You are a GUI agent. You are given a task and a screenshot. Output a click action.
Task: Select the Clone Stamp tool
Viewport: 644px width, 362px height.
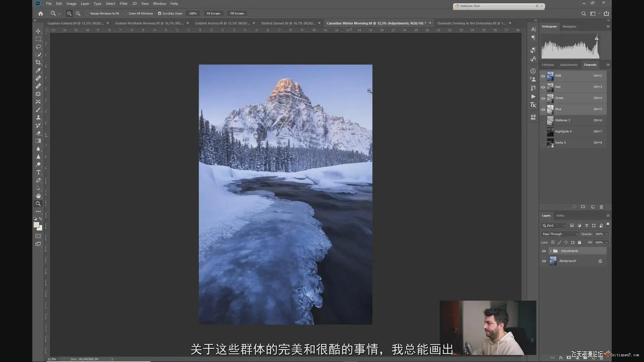coord(38,118)
